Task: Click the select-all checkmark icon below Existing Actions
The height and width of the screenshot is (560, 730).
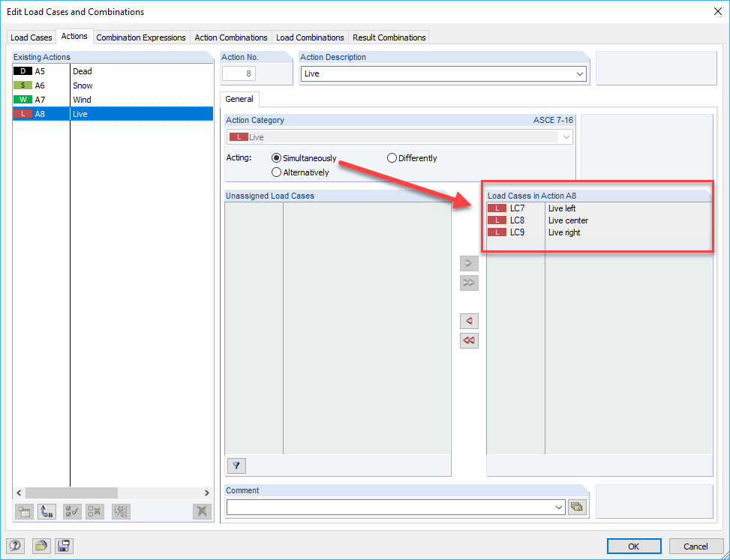Action: tap(71, 511)
